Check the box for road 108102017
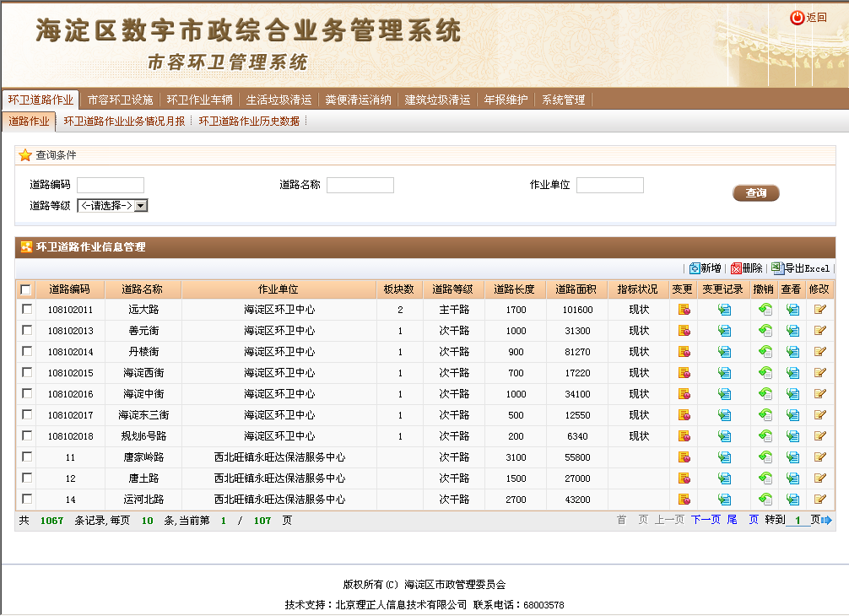Image resolution: width=849 pixels, height=616 pixels. pos(26,414)
